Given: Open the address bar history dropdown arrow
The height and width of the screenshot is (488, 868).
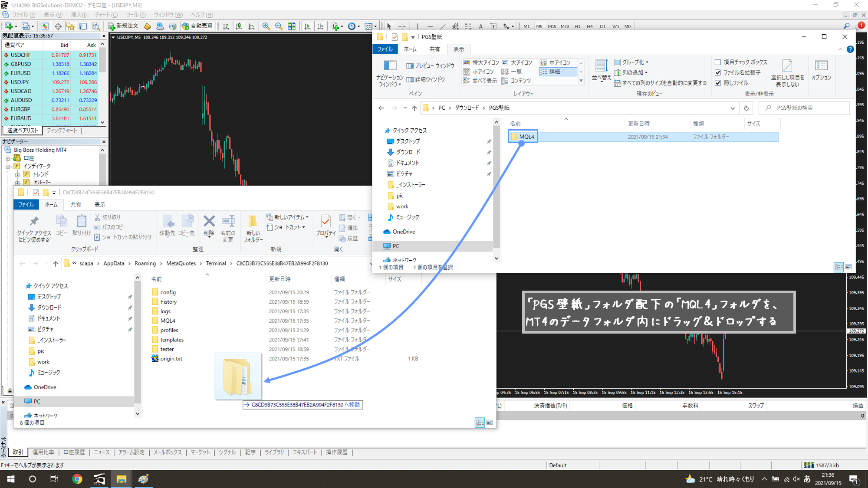Looking at the screenshot, I should [x=733, y=108].
